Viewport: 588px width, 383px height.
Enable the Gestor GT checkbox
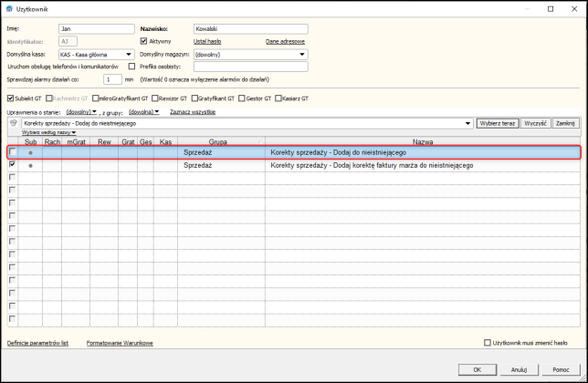pos(241,98)
